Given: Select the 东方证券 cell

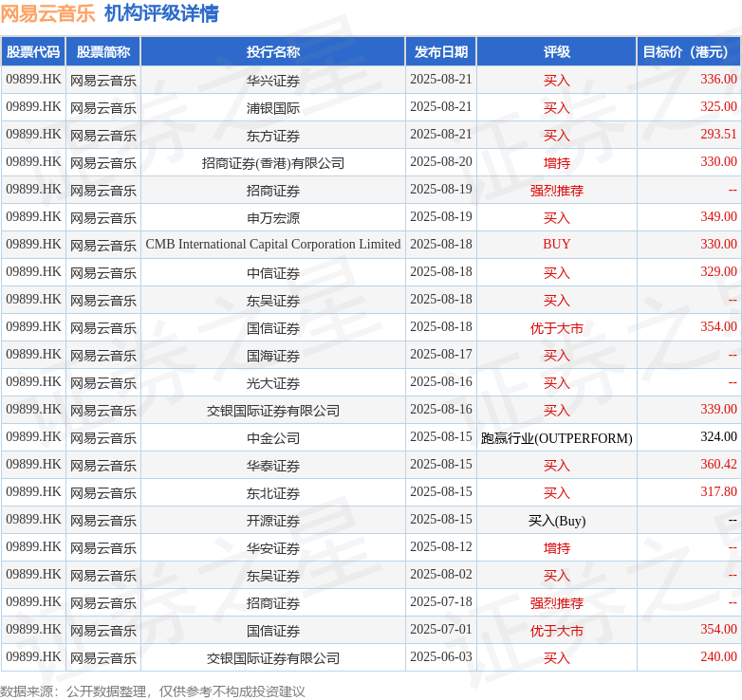Looking at the screenshot, I should point(273,135).
